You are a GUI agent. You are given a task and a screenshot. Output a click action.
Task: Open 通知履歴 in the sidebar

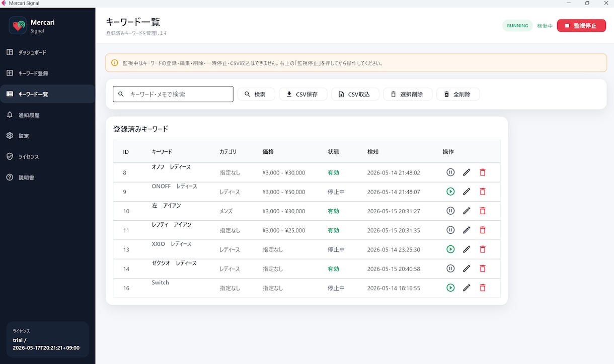pyautogui.click(x=47, y=115)
